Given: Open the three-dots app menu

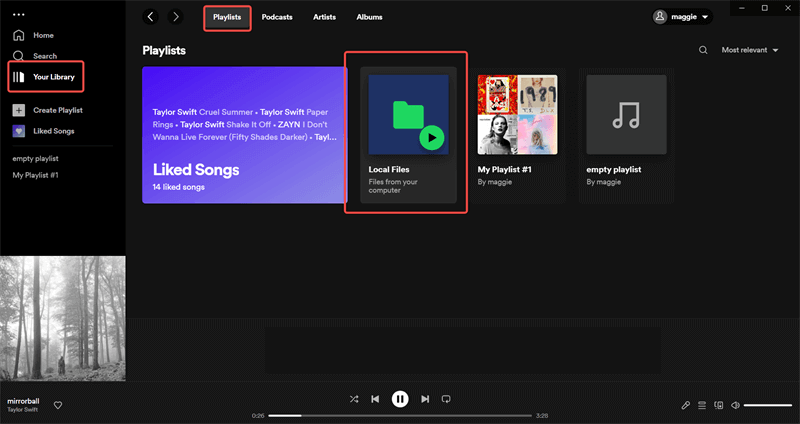Looking at the screenshot, I should [x=17, y=14].
